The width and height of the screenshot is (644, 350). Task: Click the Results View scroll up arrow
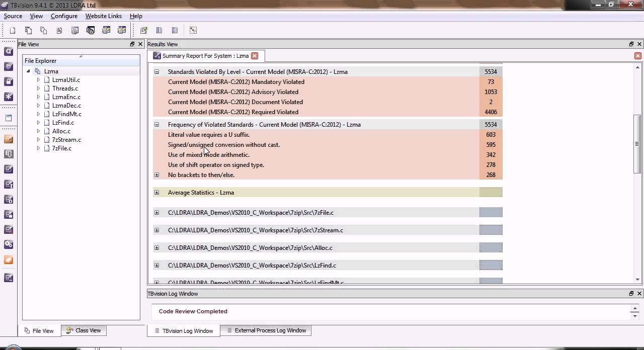(637, 67)
